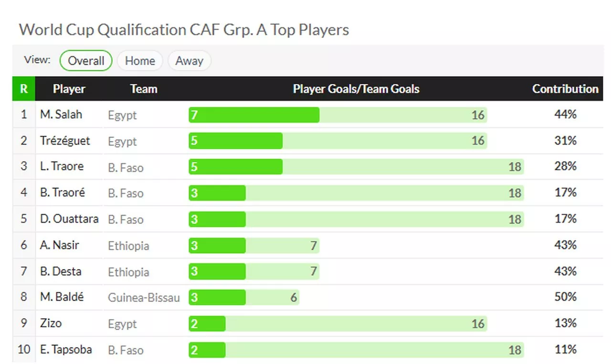Open L. Traore player link

[62, 166]
